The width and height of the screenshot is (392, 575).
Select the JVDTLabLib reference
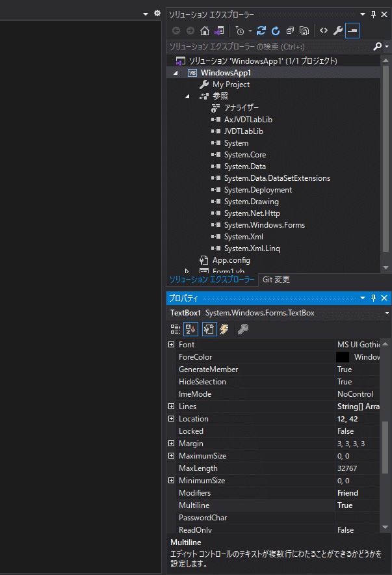[243, 131]
